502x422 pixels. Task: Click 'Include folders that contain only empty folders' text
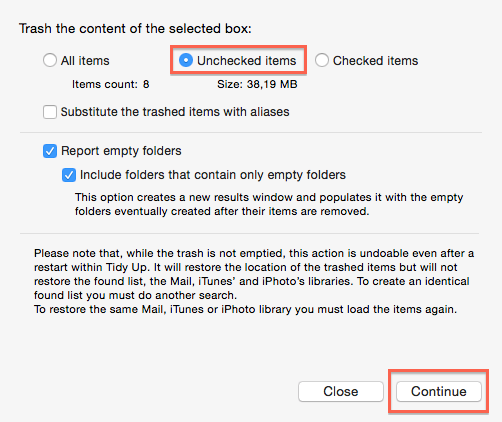[x=213, y=175]
